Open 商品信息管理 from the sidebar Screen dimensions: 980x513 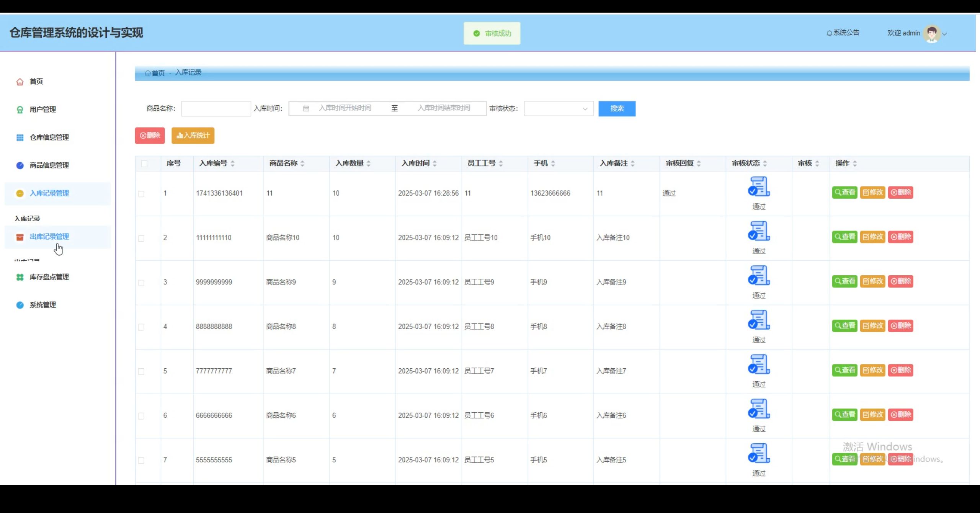49,165
